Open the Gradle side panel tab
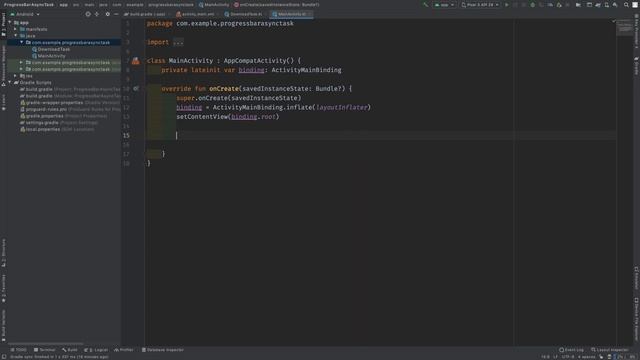Screen dimensions: 640x360 click(636, 66)
